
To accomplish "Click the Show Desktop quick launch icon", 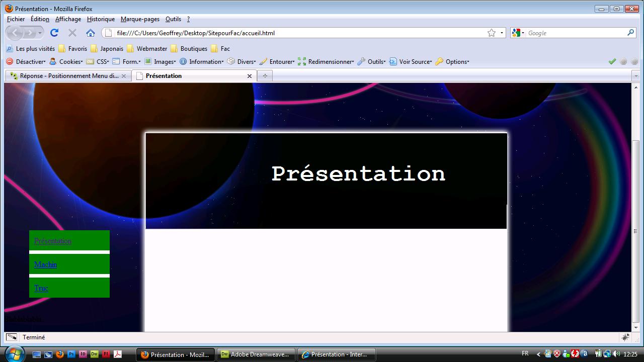I will tap(37, 354).
